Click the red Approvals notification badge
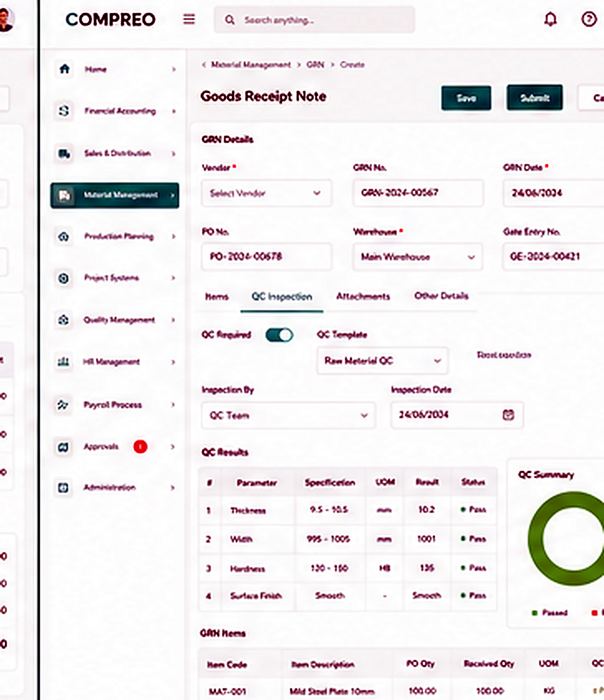The width and height of the screenshot is (604, 700). pyautogui.click(x=140, y=446)
